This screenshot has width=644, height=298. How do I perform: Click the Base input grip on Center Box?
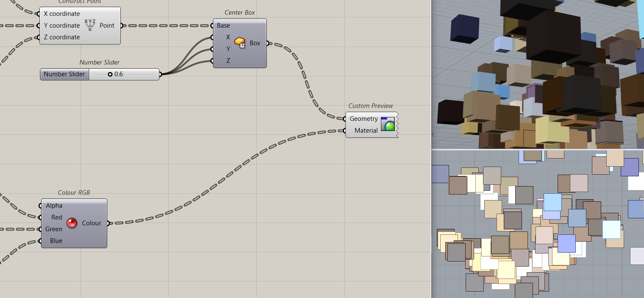tap(213, 25)
